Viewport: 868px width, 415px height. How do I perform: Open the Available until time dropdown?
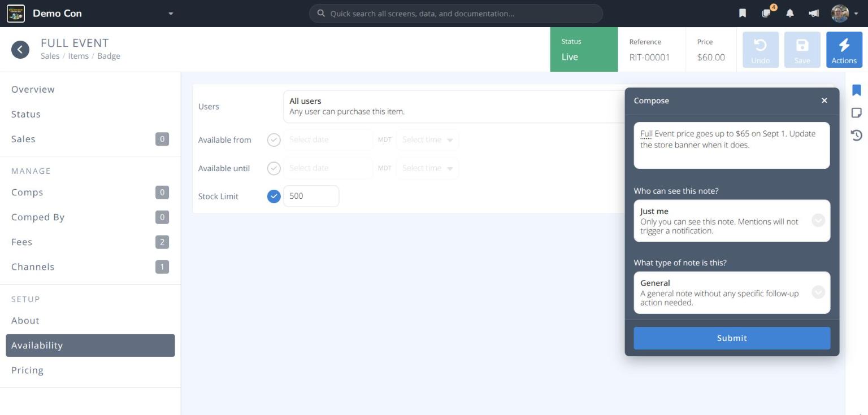click(427, 168)
